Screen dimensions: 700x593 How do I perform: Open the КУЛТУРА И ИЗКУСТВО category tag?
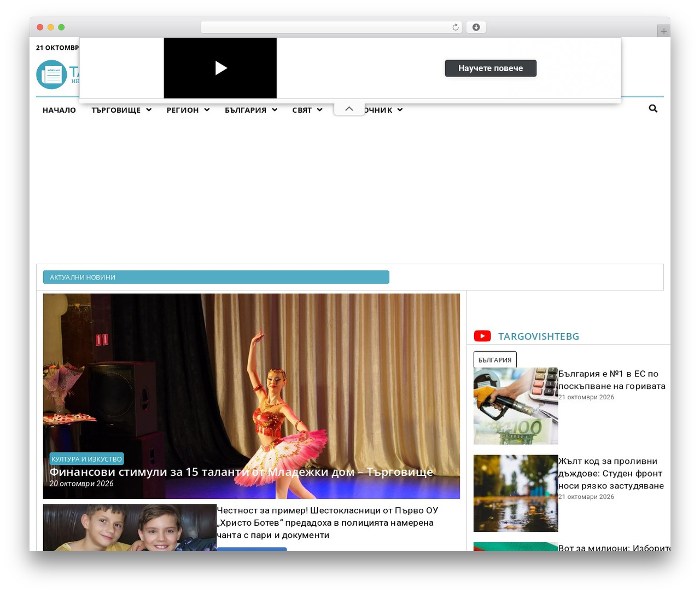coord(87,459)
